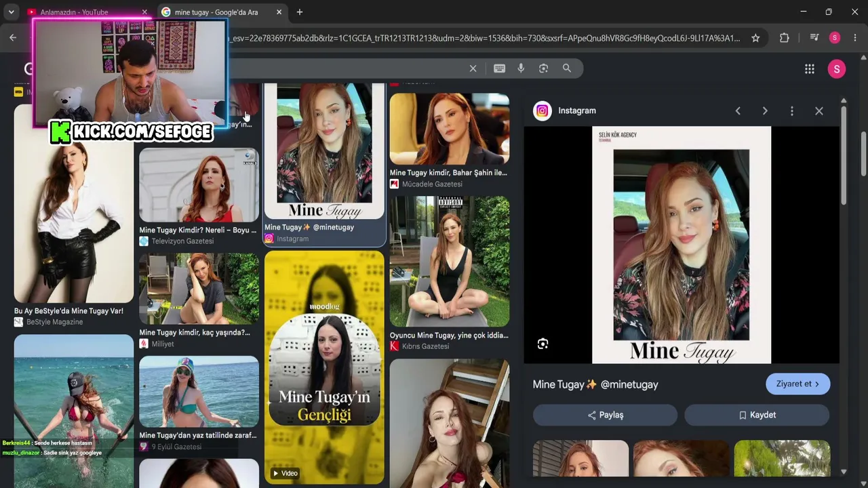
Task: Open the media controls toolbar icon
Action: [814, 38]
